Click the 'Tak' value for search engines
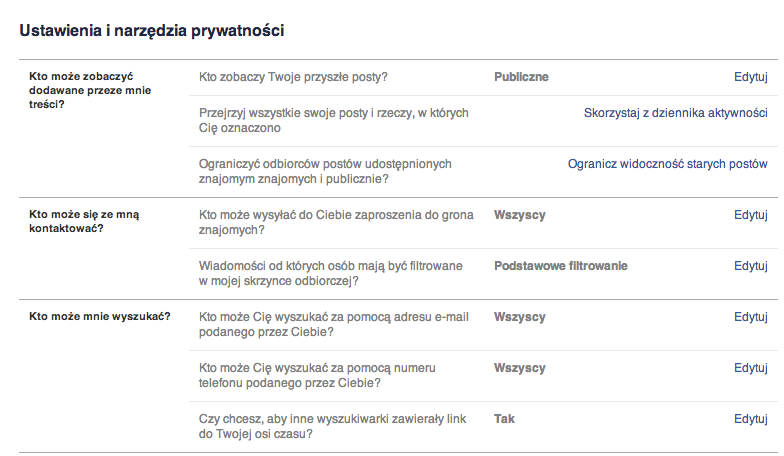 coord(504,419)
